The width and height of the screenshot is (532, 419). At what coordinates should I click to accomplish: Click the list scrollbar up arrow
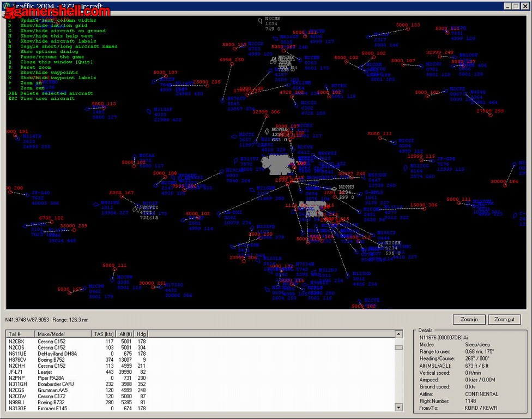tap(398, 334)
